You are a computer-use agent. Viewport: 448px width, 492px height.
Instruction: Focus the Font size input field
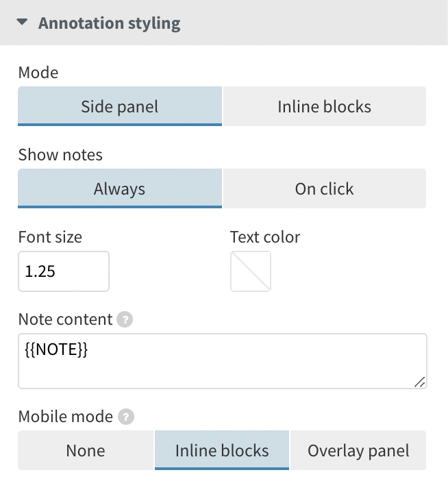coord(64,271)
